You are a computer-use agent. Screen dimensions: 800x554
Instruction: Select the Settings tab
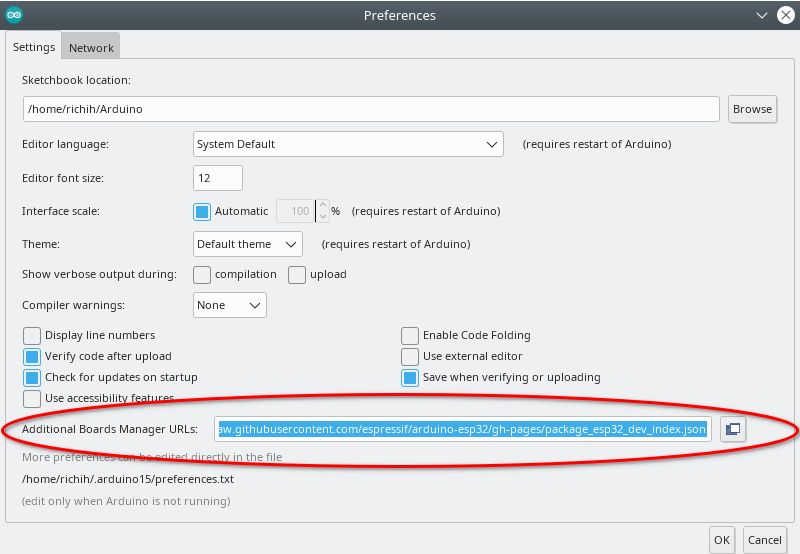(34, 47)
